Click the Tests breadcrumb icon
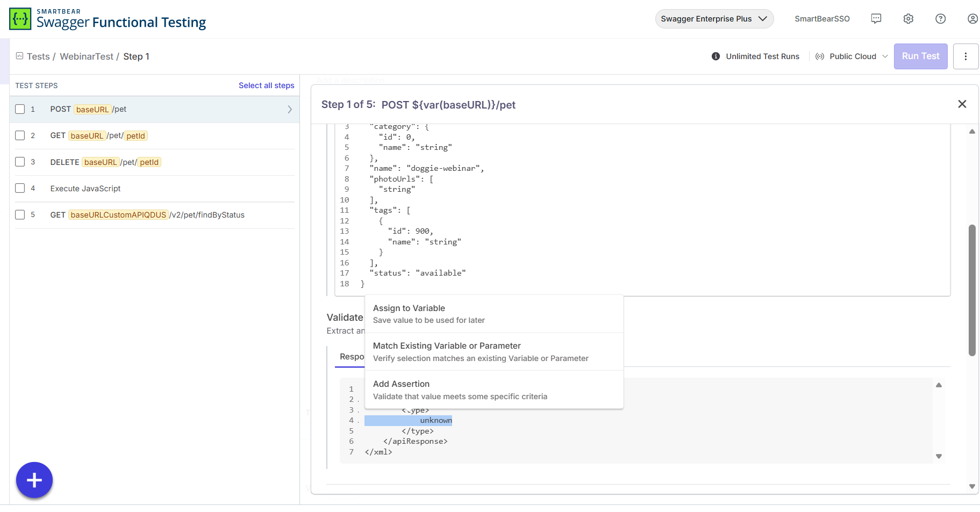This screenshot has width=980, height=512. click(19, 56)
